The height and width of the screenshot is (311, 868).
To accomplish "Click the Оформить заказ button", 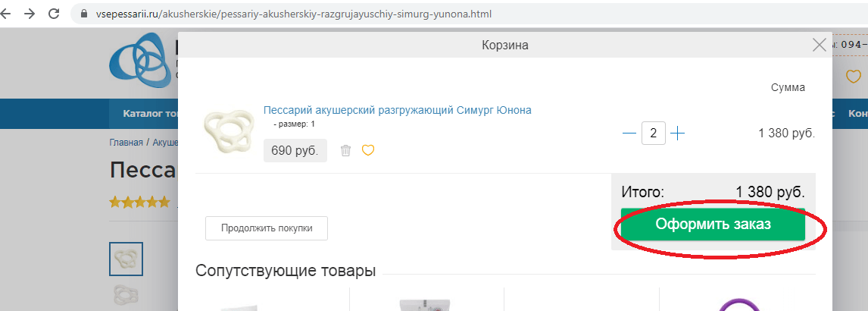I will (x=713, y=225).
